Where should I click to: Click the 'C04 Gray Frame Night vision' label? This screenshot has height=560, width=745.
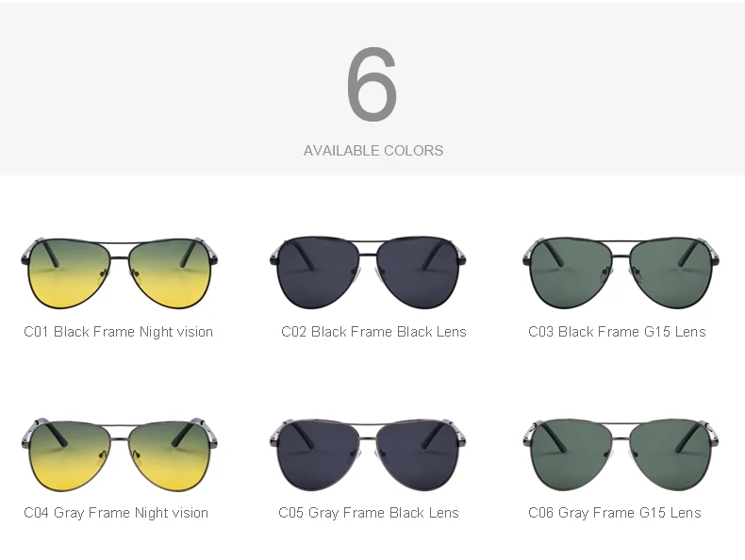tap(116, 513)
